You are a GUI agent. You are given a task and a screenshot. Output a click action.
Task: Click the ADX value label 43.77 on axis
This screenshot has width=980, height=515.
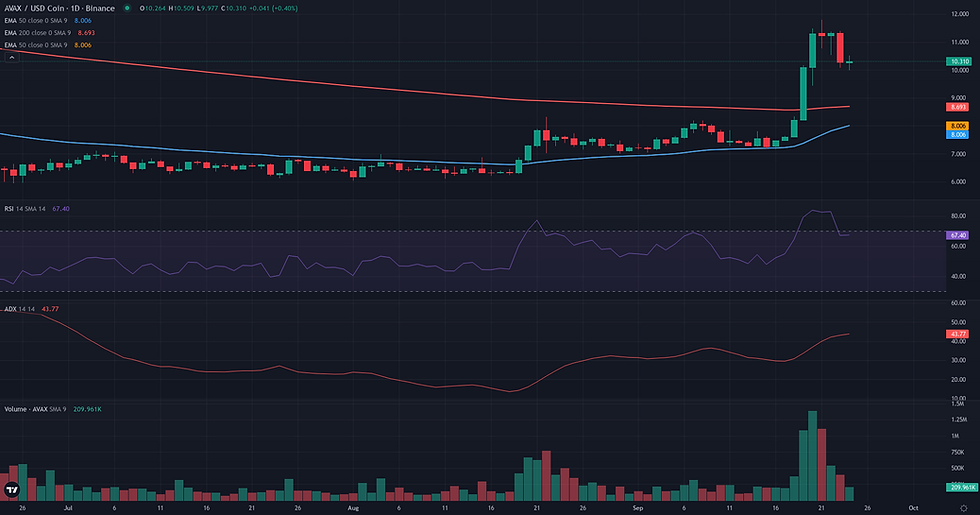point(958,334)
